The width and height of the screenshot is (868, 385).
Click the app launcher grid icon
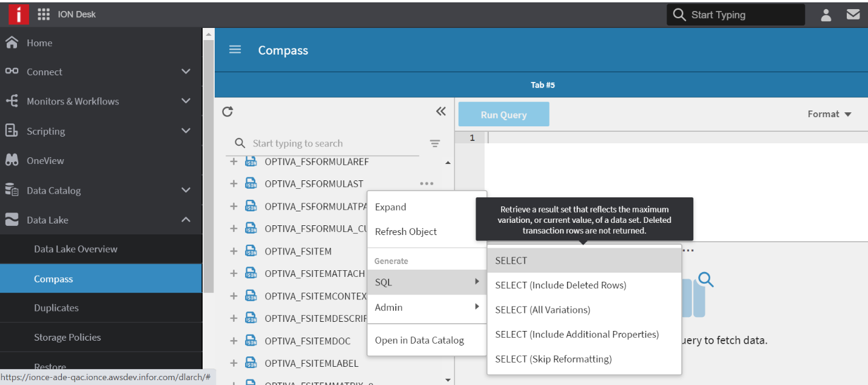(44, 15)
